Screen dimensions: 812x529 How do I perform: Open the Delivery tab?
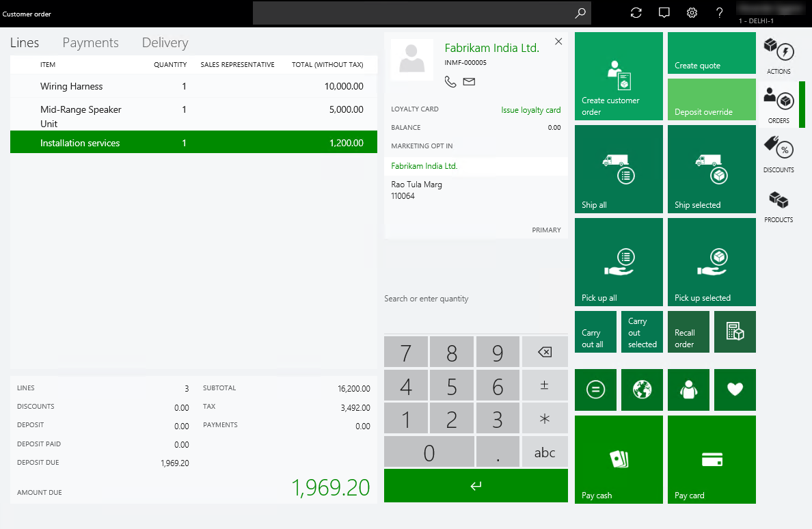[x=164, y=42]
